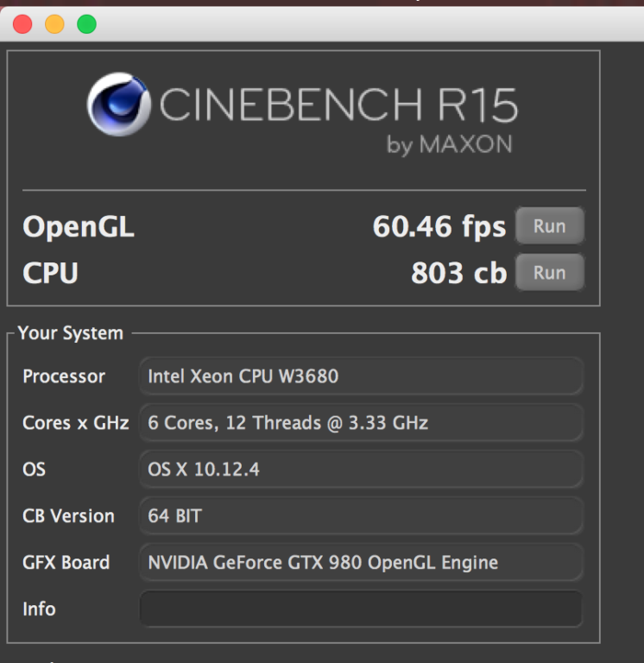Click the Info label
Image resolution: width=644 pixels, height=663 pixels.
tap(39, 609)
